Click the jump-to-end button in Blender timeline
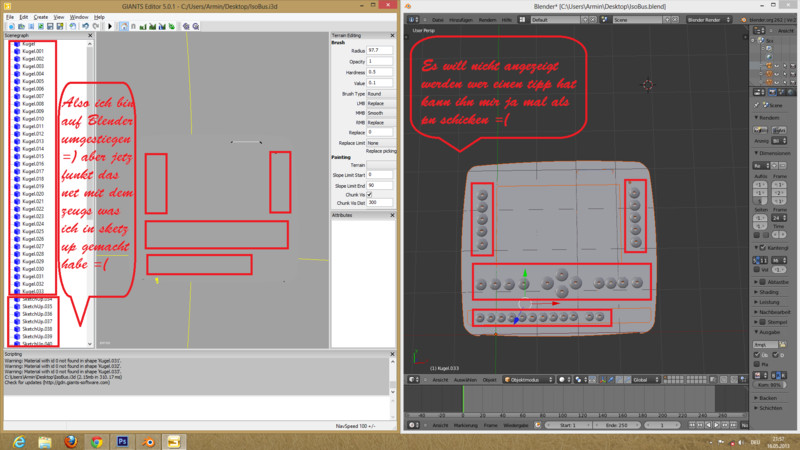Screen dimensions: 800x450 point(733,425)
